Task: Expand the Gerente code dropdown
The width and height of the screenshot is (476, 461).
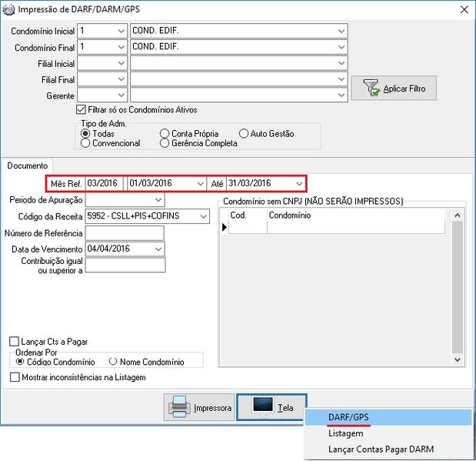Action: click(121, 95)
